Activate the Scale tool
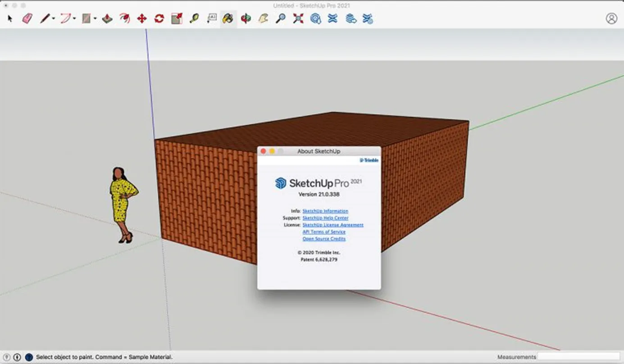 pyautogui.click(x=176, y=18)
